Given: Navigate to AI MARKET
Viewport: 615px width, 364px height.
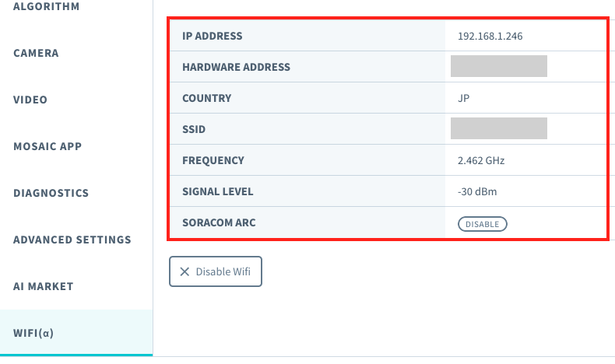Looking at the screenshot, I should coord(43,286).
